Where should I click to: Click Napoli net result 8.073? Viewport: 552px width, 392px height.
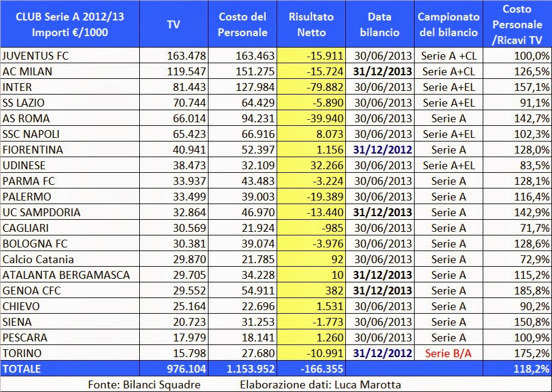pos(330,134)
